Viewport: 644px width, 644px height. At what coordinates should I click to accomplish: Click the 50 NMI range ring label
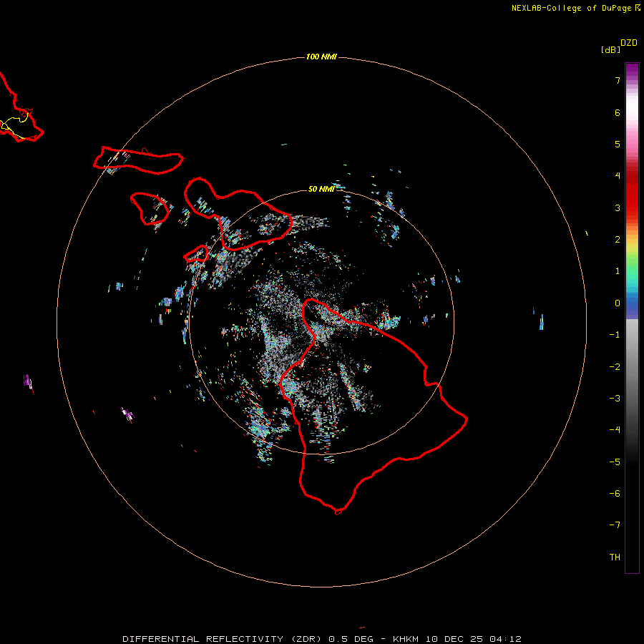pos(321,189)
